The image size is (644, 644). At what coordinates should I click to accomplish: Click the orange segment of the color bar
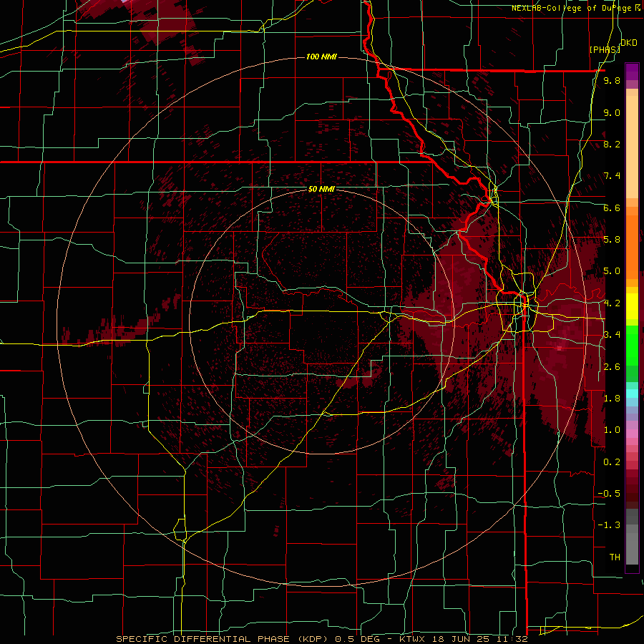632,246
